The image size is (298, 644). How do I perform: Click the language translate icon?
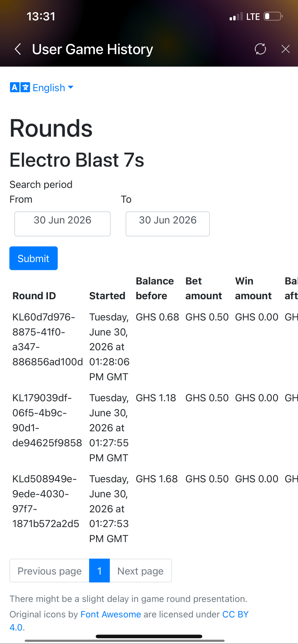click(20, 87)
